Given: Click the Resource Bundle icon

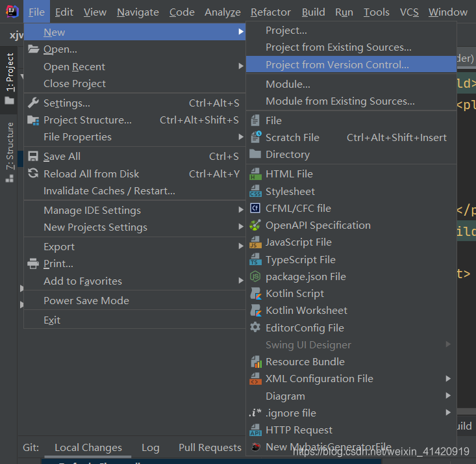Looking at the screenshot, I should pos(256,361).
